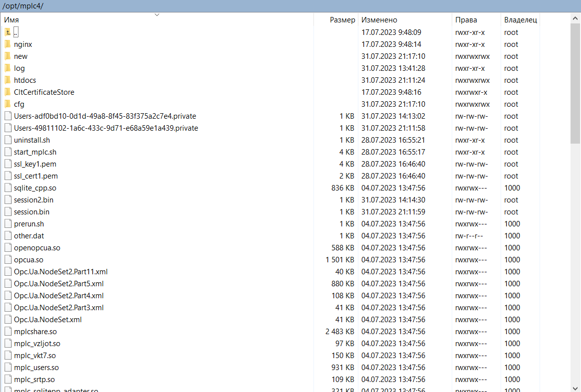Select the log folder icon
Image resolution: width=581 pixels, height=392 pixels.
(x=8, y=68)
